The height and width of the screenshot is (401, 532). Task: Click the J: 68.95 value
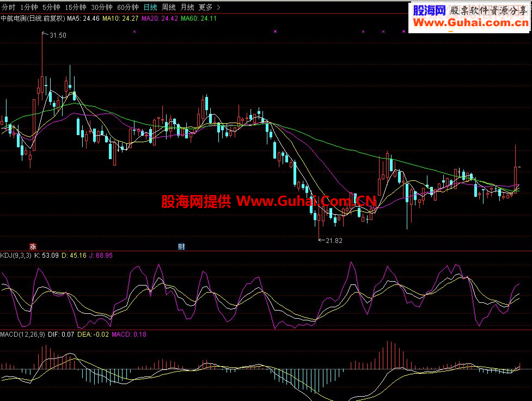(x=101, y=256)
